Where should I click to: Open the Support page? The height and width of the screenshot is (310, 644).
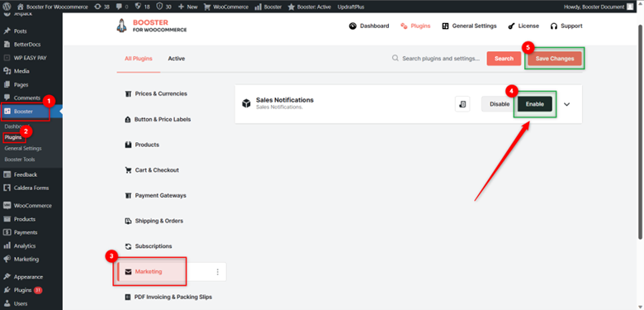(566, 26)
